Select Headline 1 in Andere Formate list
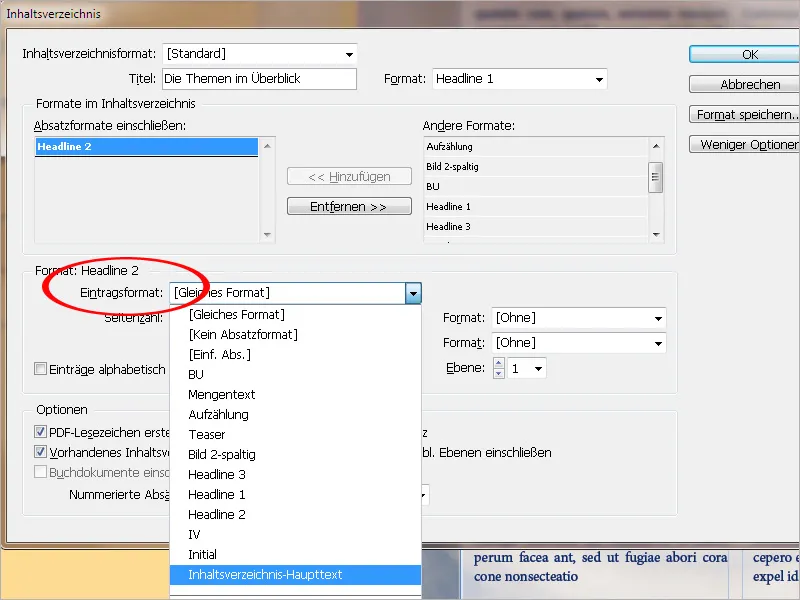800x600 pixels. [536, 206]
